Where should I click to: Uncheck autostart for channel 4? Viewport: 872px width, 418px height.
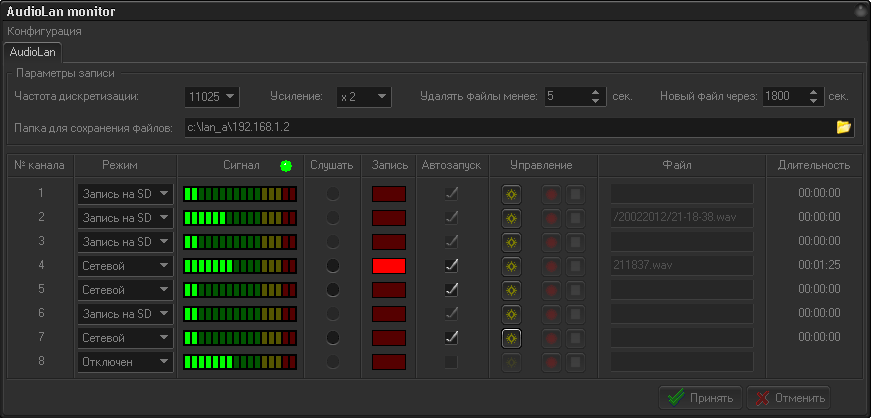451,266
